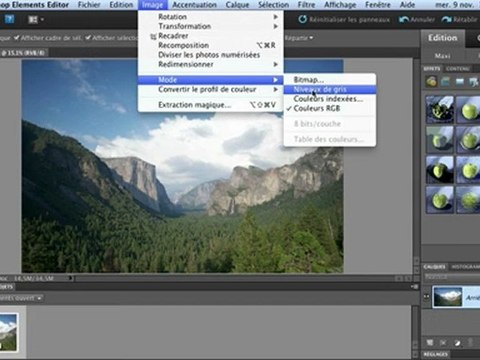This screenshot has width=480, height=360.
Task: Open the document arrangement layout icon
Action: pos(33,20)
